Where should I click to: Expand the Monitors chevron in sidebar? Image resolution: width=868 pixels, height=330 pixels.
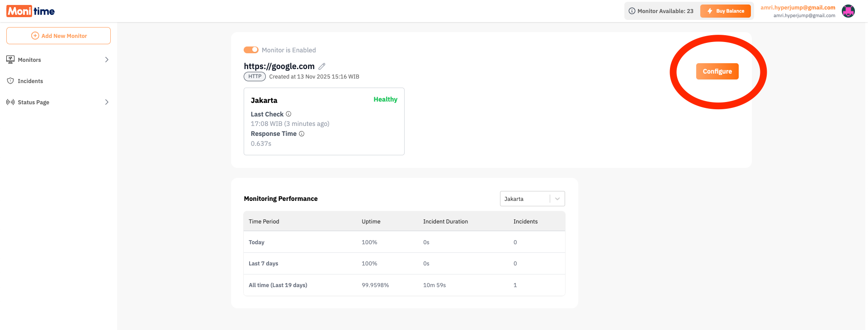tap(107, 60)
